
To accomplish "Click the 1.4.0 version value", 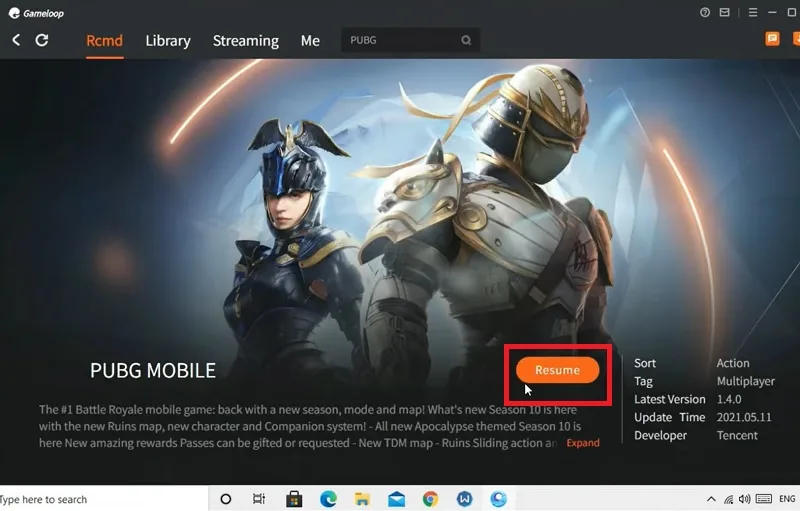I will pyautogui.click(x=729, y=399).
